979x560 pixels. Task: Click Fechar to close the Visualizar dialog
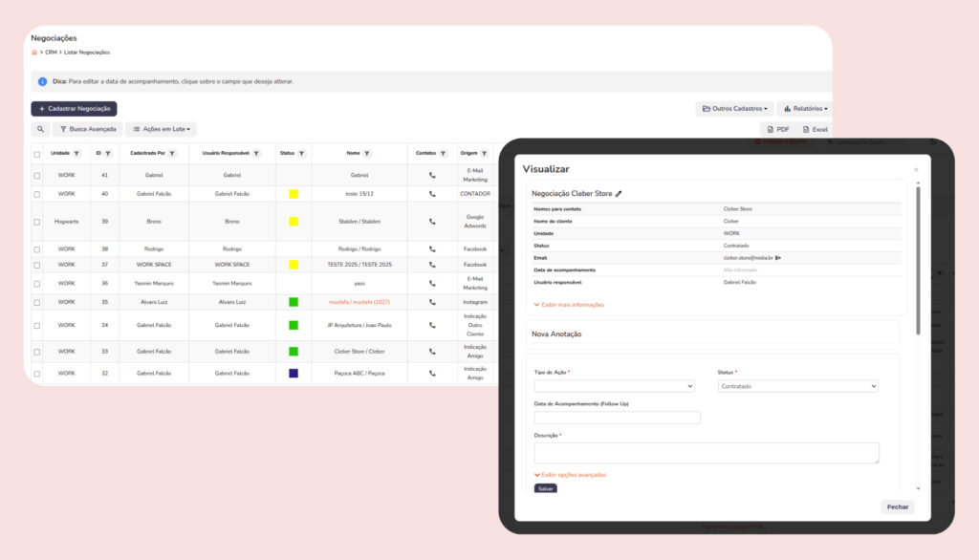[897, 506]
